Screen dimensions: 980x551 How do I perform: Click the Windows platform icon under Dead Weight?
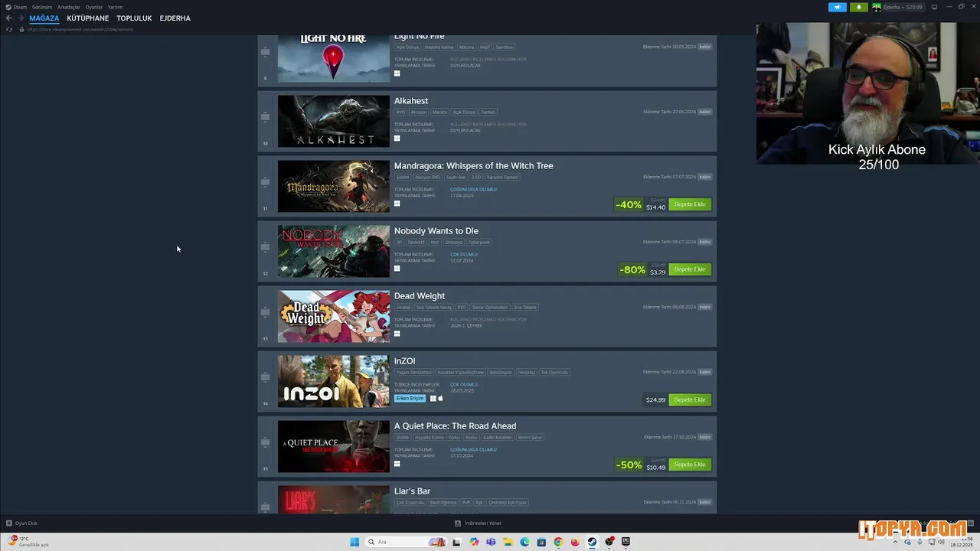(397, 334)
